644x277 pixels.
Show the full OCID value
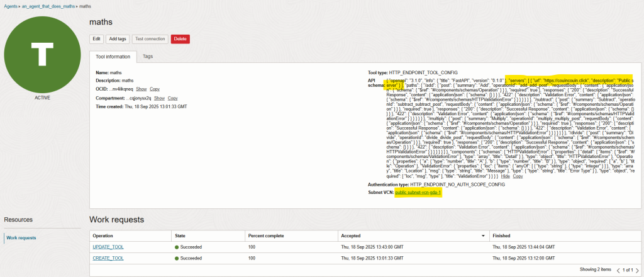tap(142, 89)
